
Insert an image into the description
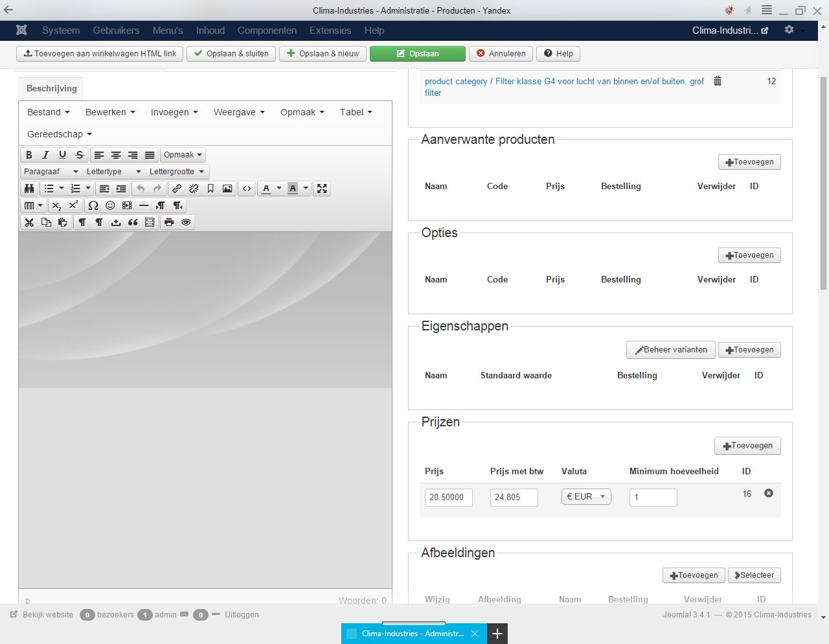pyautogui.click(x=227, y=189)
